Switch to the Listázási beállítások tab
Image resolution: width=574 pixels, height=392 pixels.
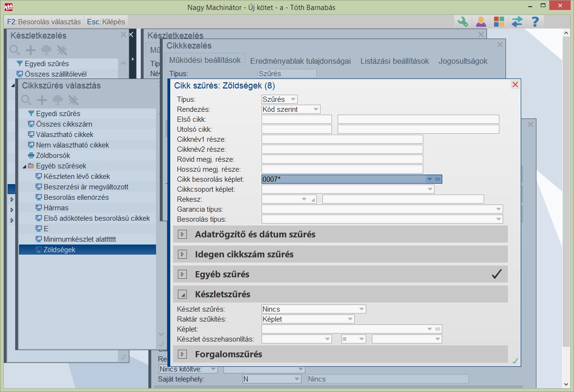point(394,61)
